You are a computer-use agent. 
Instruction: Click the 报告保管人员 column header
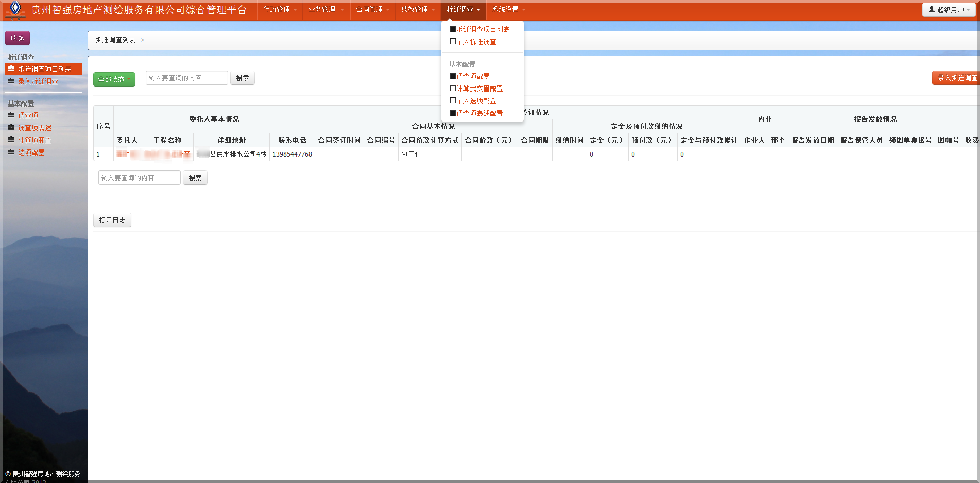click(x=862, y=140)
